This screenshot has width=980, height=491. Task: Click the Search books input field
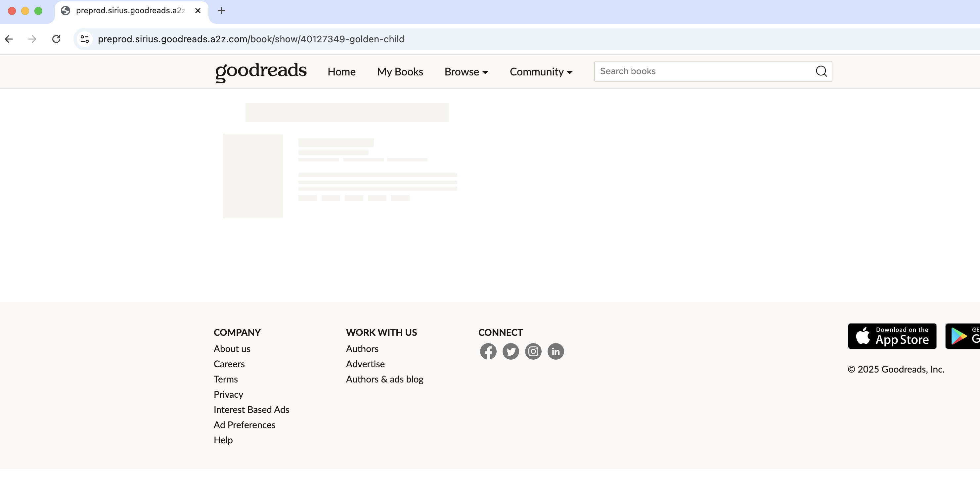tap(704, 71)
